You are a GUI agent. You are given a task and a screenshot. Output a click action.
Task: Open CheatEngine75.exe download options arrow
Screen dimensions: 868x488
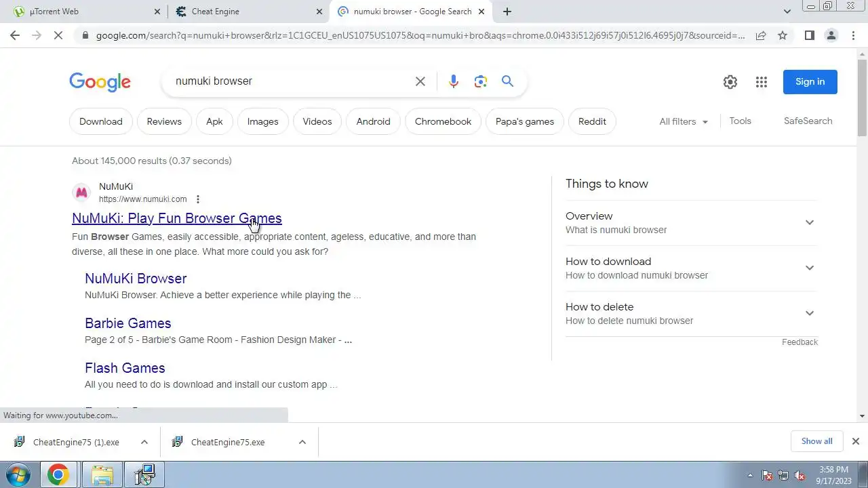[x=302, y=442]
